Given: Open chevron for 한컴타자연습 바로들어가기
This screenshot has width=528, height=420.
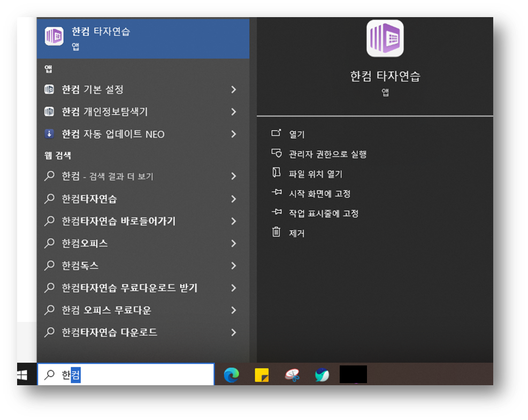Looking at the screenshot, I should point(234,220).
